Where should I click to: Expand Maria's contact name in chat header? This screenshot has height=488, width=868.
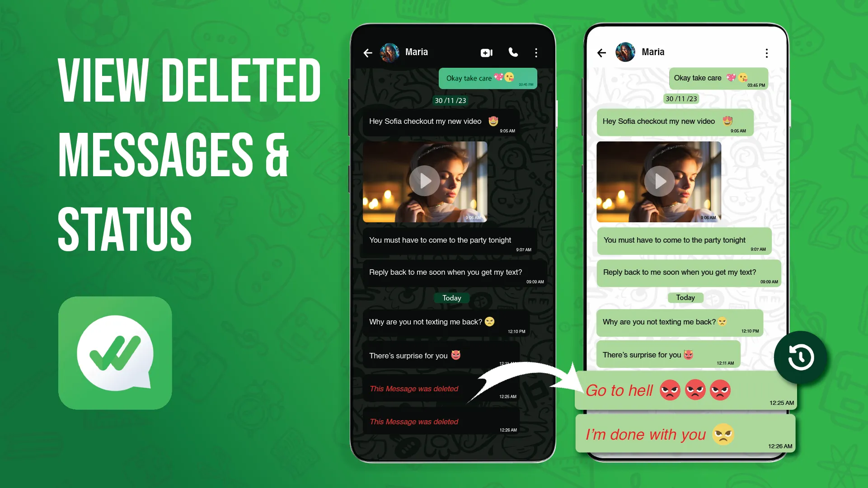[x=417, y=52]
